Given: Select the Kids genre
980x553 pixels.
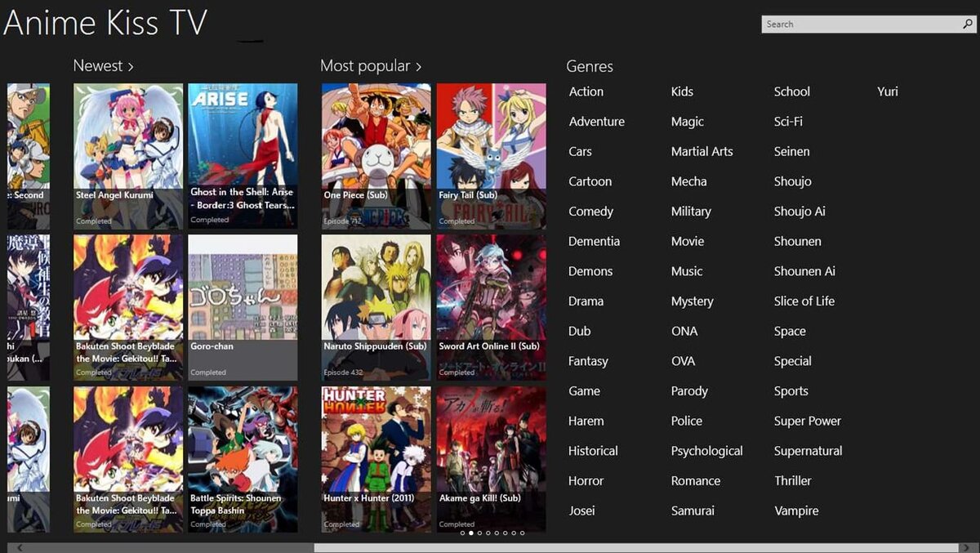Looking at the screenshot, I should coord(682,91).
